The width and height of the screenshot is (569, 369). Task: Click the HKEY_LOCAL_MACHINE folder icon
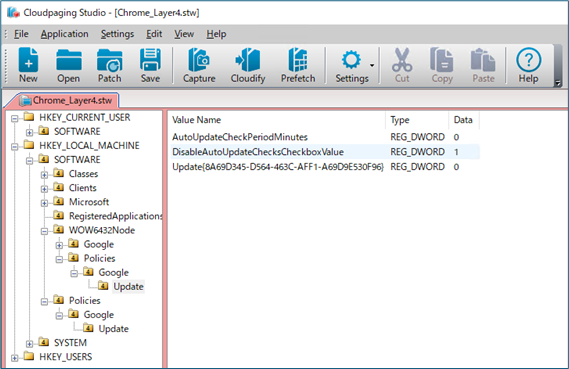[x=29, y=145]
